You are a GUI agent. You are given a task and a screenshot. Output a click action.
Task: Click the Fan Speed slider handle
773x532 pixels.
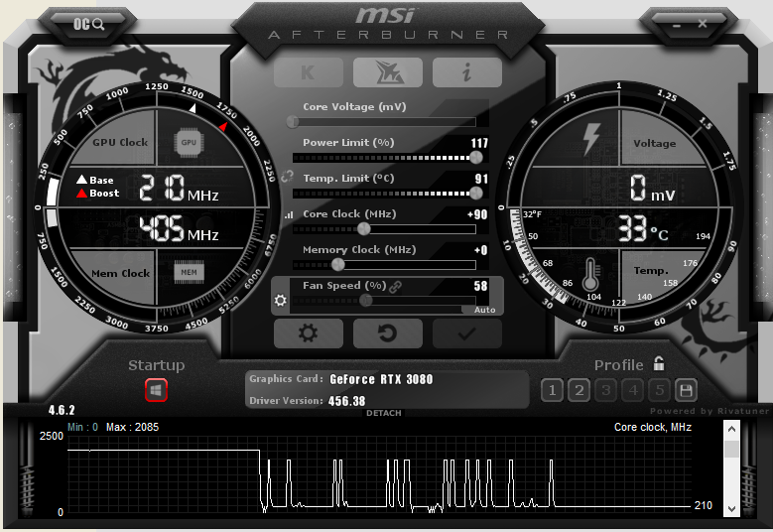[366, 301]
